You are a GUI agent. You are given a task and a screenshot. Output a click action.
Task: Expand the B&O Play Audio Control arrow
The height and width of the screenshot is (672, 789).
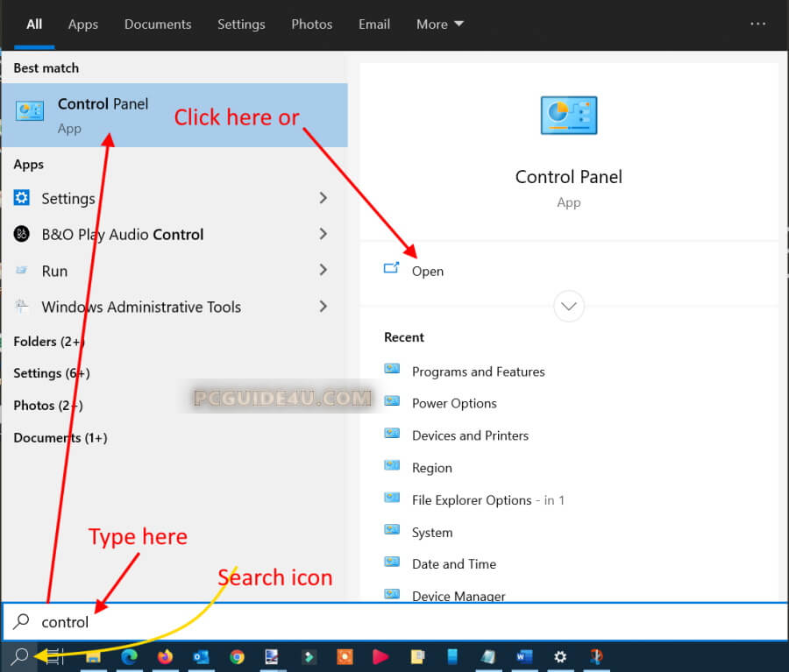pos(323,234)
